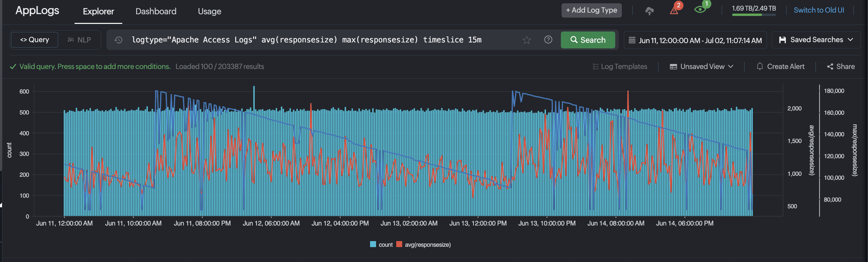
Task: Click the AppLogs logo title
Action: pyautogui.click(x=37, y=11)
